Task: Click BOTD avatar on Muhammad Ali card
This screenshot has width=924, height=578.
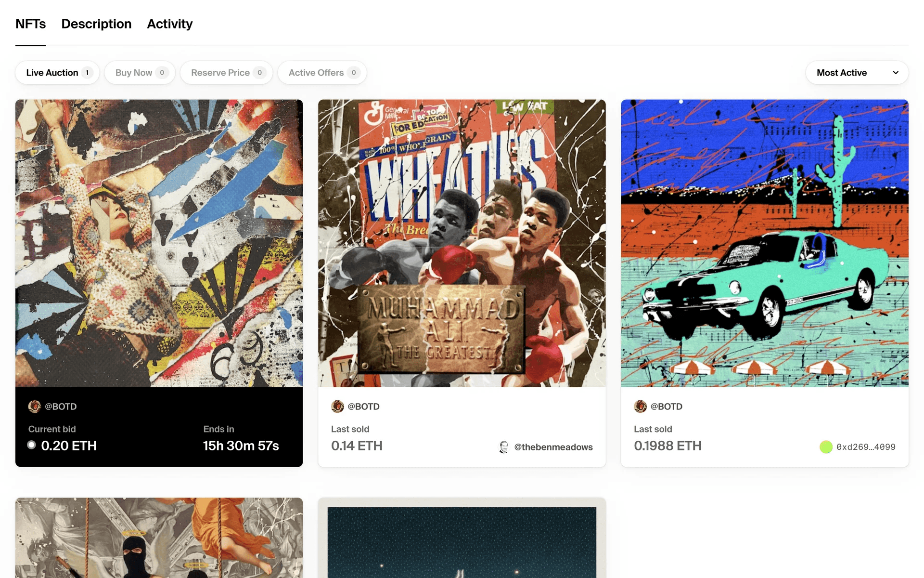Action: (337, 407)
